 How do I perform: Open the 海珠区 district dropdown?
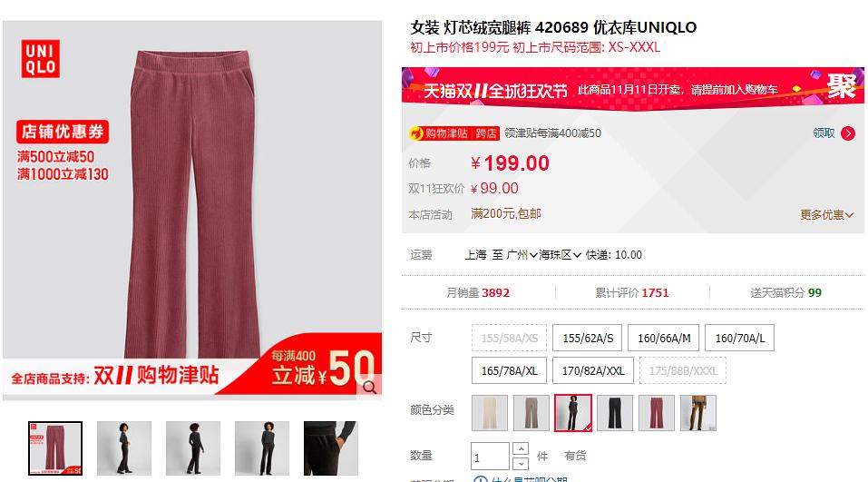click(x=560, y=255)
